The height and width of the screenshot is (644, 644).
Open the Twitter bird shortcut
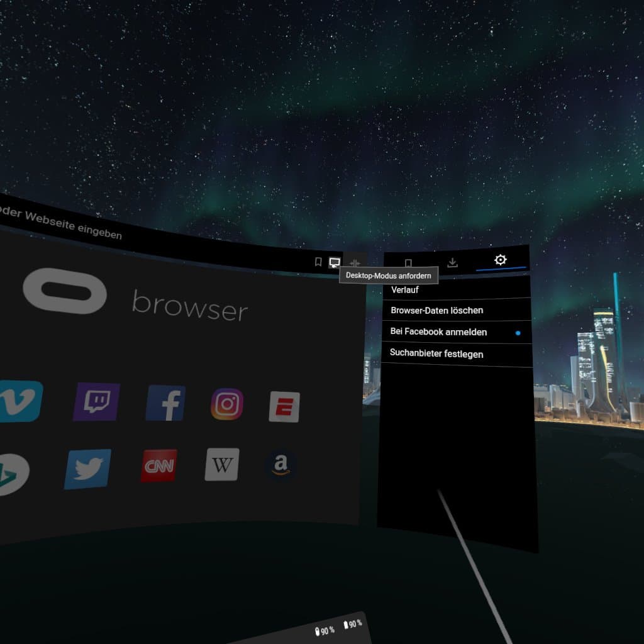click(x=87, y=469)
